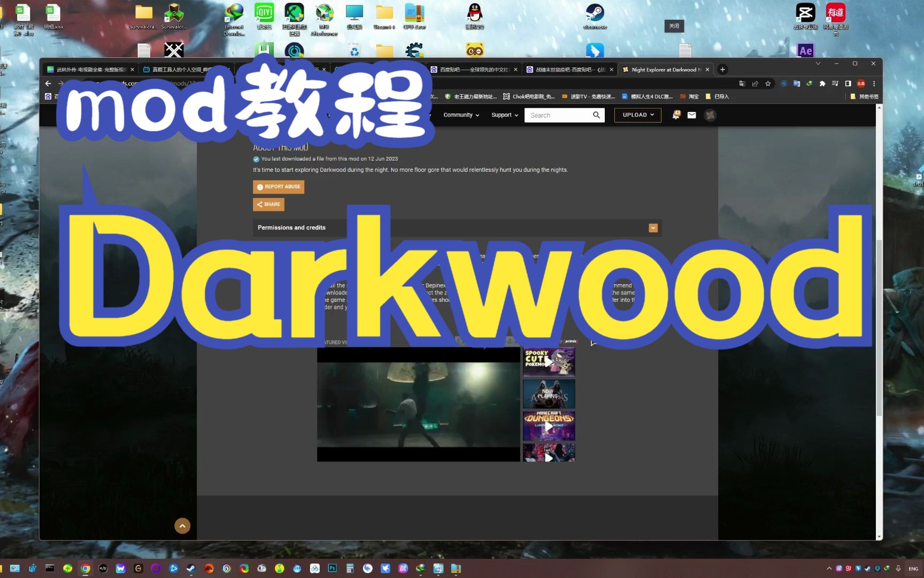Screen dimensions: 924x578
Task: Open the 已导入 bookmarks folder
Action: click(717, 97)
